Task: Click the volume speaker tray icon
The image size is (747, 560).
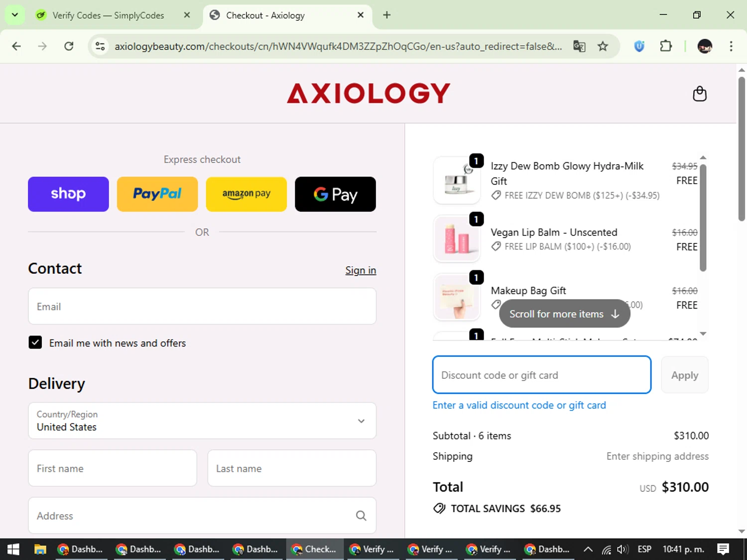Action: pos(622,549)
